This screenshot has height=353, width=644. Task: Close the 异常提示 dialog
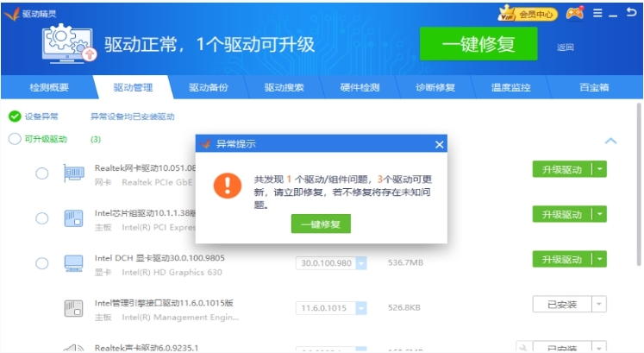439,144
